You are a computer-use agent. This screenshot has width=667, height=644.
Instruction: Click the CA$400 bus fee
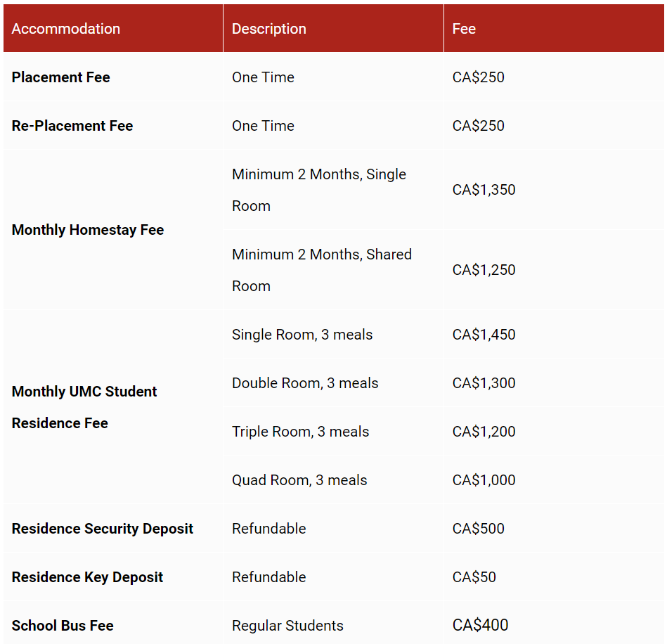480,625
